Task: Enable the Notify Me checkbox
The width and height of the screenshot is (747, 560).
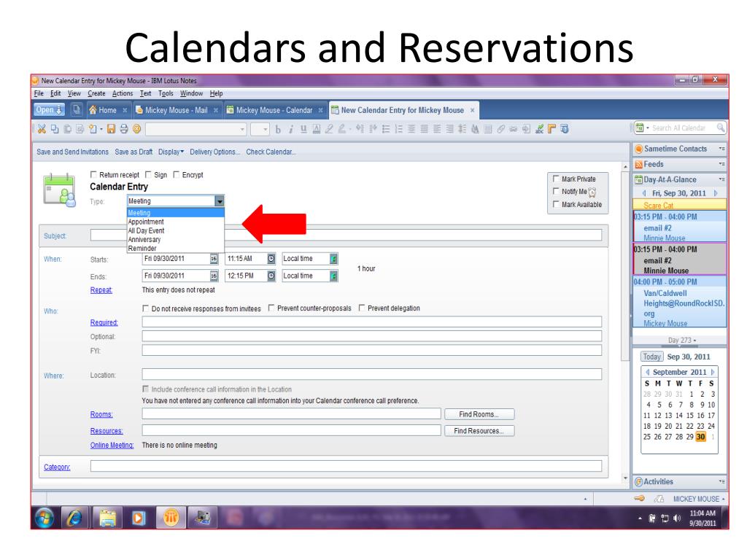Action: (x=555, y=191)
